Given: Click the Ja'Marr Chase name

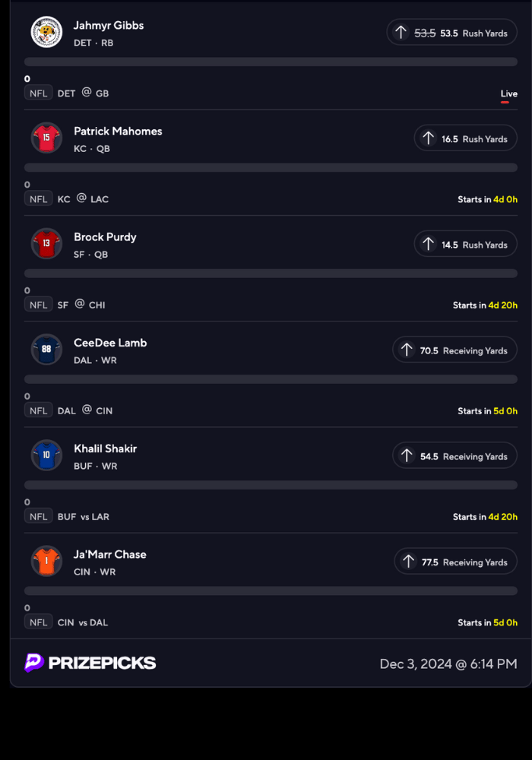Looking at the screenshot, I should click(x=110, y=554).
